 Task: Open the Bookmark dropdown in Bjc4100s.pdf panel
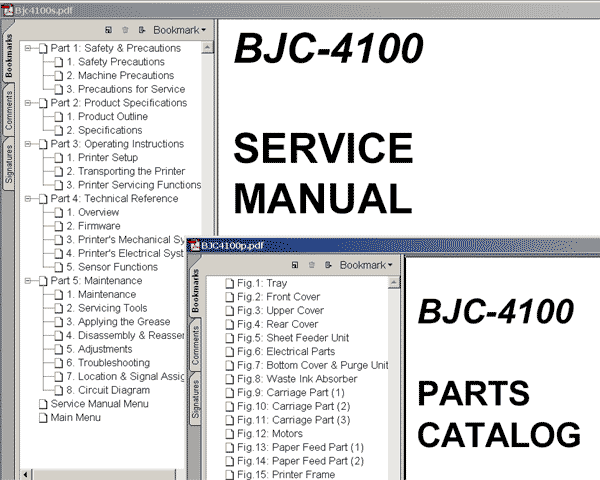point(179,30)
